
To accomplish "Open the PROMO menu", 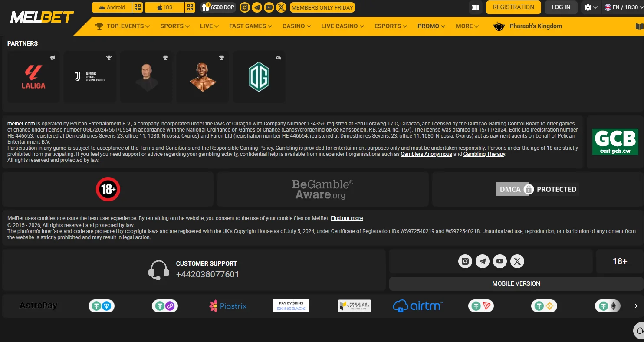I will [431, 26].
